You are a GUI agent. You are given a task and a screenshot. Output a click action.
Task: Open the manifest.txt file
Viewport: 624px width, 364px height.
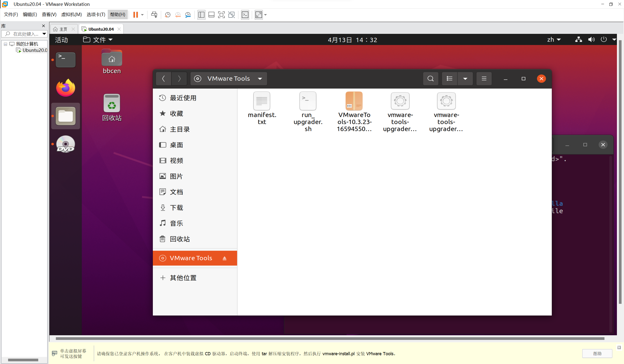[x=262, y=101]
